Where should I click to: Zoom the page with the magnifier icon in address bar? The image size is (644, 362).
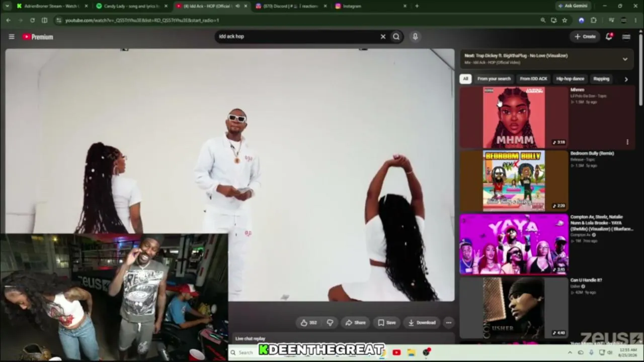coord(543,20)
